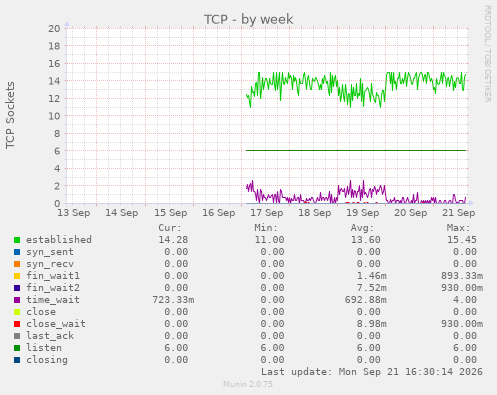Click the established legend color swatch

point(17,240)
